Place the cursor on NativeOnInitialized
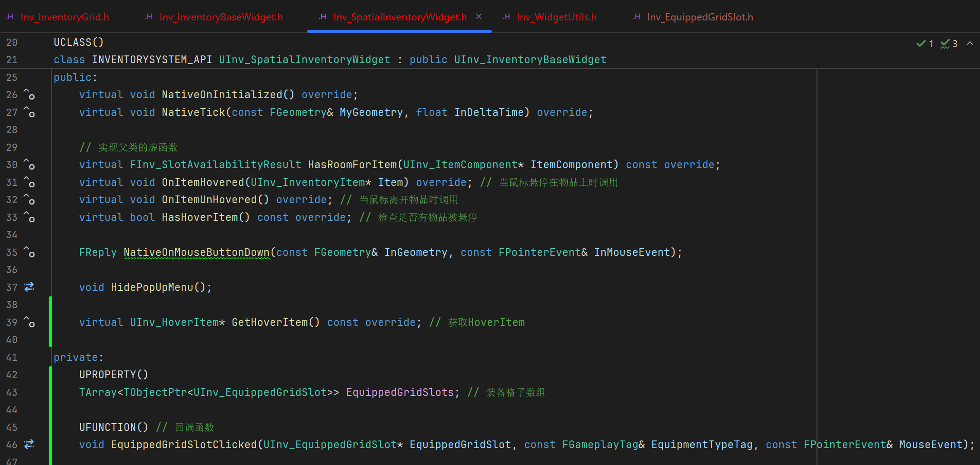 coord(222,95)
